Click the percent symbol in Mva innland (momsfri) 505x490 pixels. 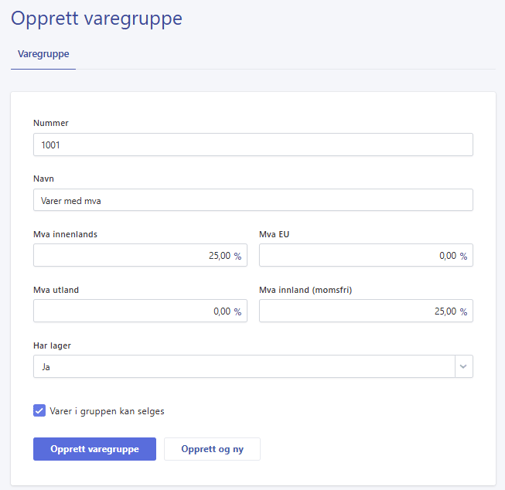463,312
